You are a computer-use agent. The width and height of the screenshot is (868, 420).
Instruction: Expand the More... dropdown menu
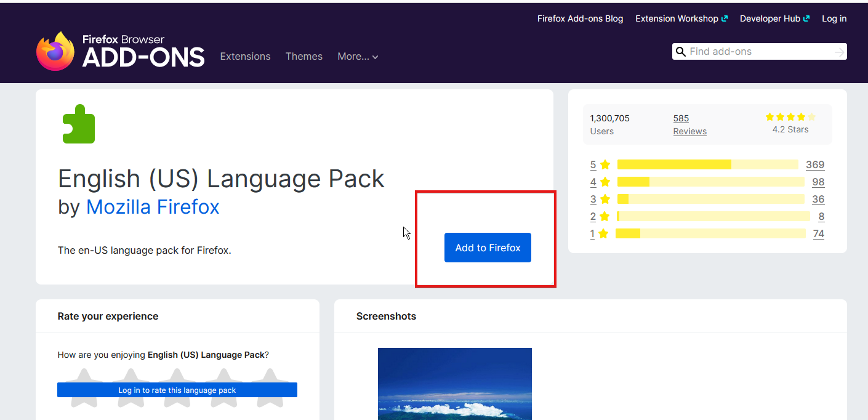pyautogui.click(x=358, y=56)
